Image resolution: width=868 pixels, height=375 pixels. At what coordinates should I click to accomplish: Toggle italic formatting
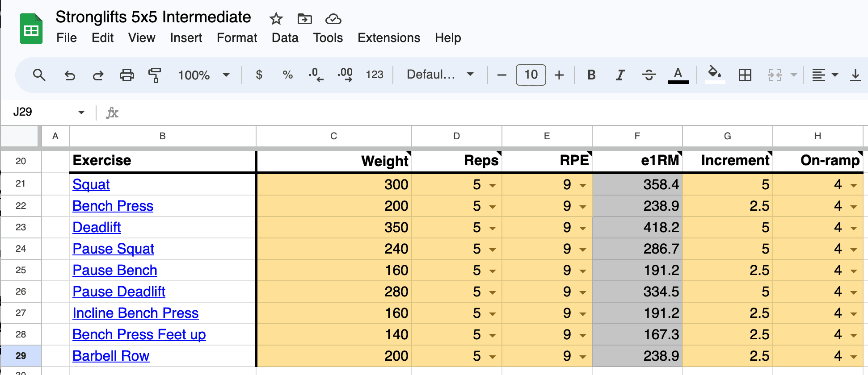tap(620, 75)
